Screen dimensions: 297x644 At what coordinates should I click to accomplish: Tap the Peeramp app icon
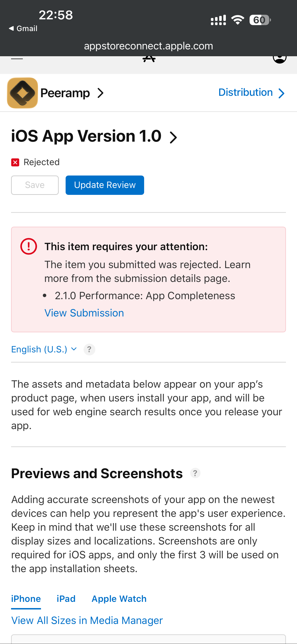[x=23, y=93]
